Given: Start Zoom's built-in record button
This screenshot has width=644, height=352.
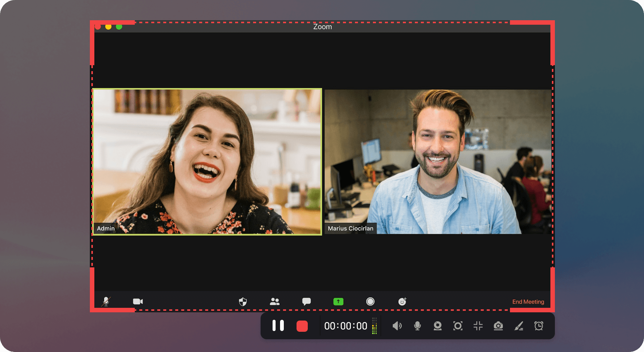Looking at the screenshot, I should [370, 301].
